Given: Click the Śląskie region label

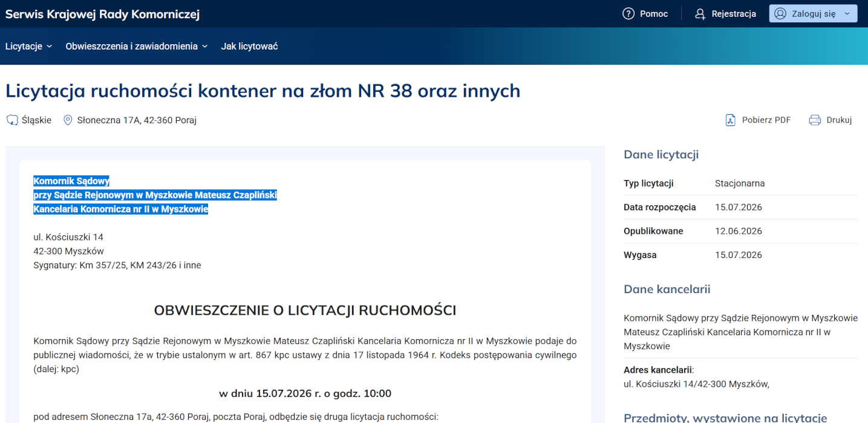Looking at the screenshot, I should point(36,120).
